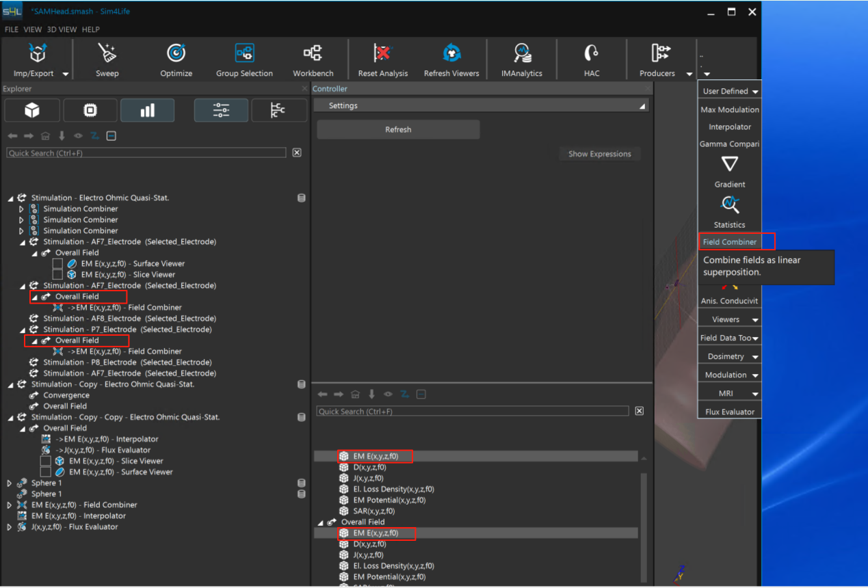Toggle the bottom Surface Viewer checkbox
868x588 pixels.
(46, 472)
